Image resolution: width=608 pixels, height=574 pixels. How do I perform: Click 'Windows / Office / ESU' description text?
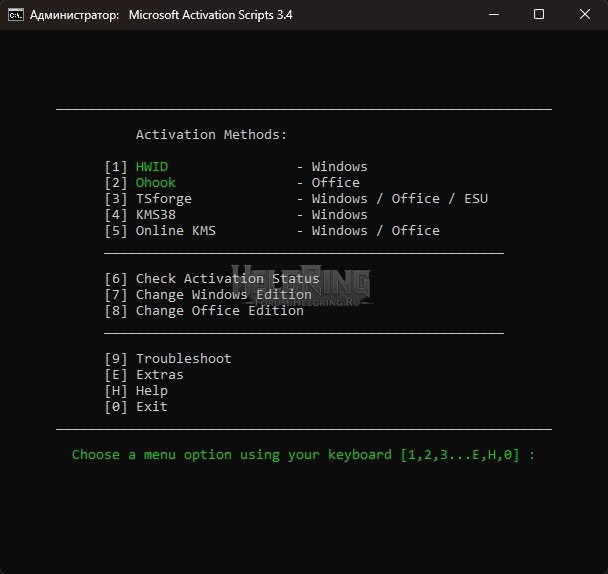click(x=400, y=199)
